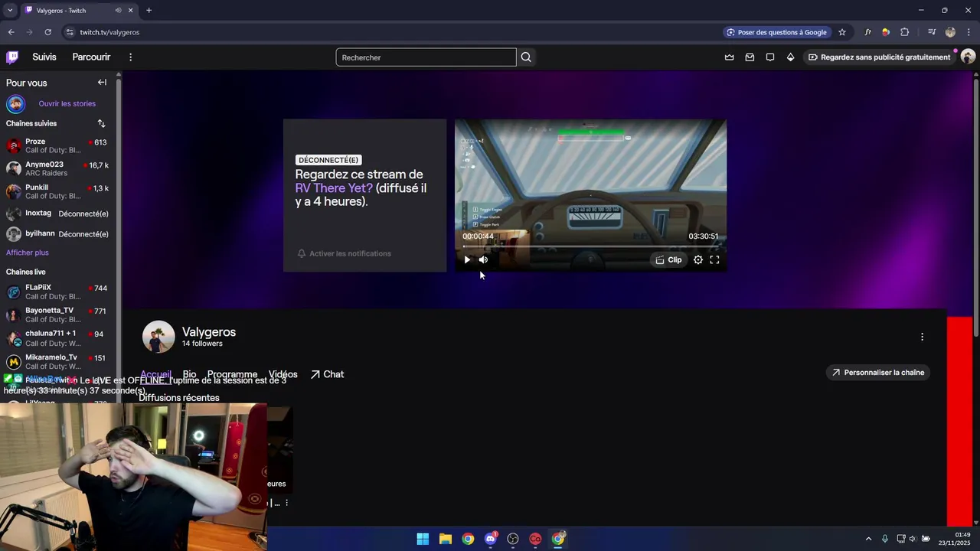Collapse the Pour vous sidebar
This screenshot has width=980, height=551.
click(x=102, y=82)
